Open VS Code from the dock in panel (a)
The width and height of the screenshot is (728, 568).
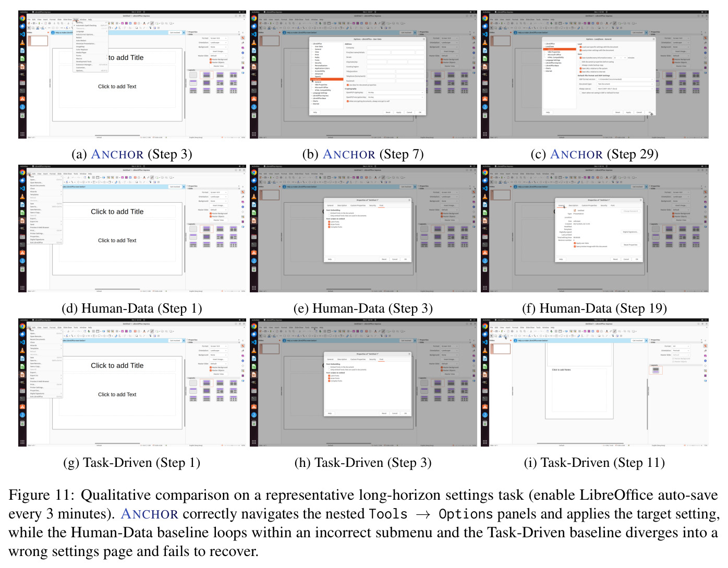[x=22, y=34]
